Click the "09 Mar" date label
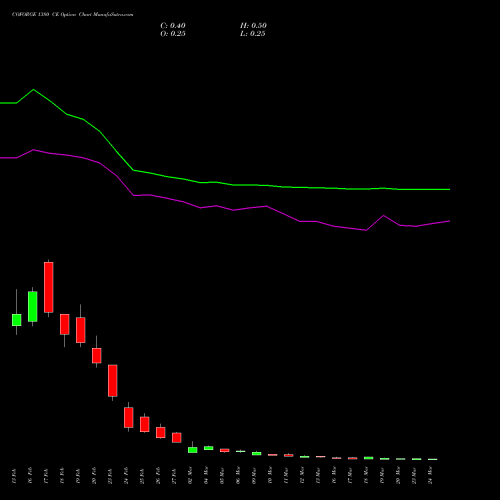 pos(254,476)
